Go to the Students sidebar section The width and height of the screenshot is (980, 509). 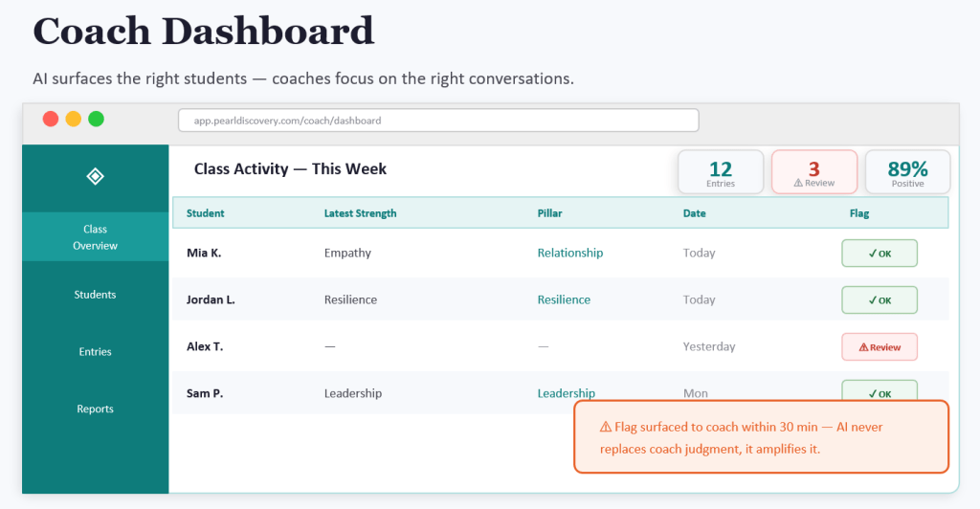click(95, 295)
